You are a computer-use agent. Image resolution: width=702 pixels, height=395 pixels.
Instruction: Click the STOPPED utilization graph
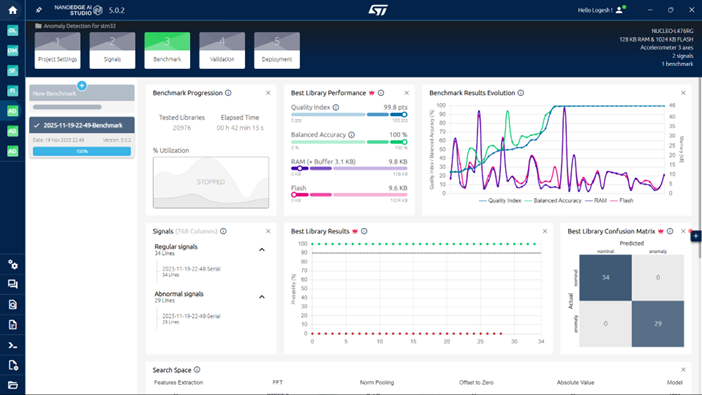211,182
